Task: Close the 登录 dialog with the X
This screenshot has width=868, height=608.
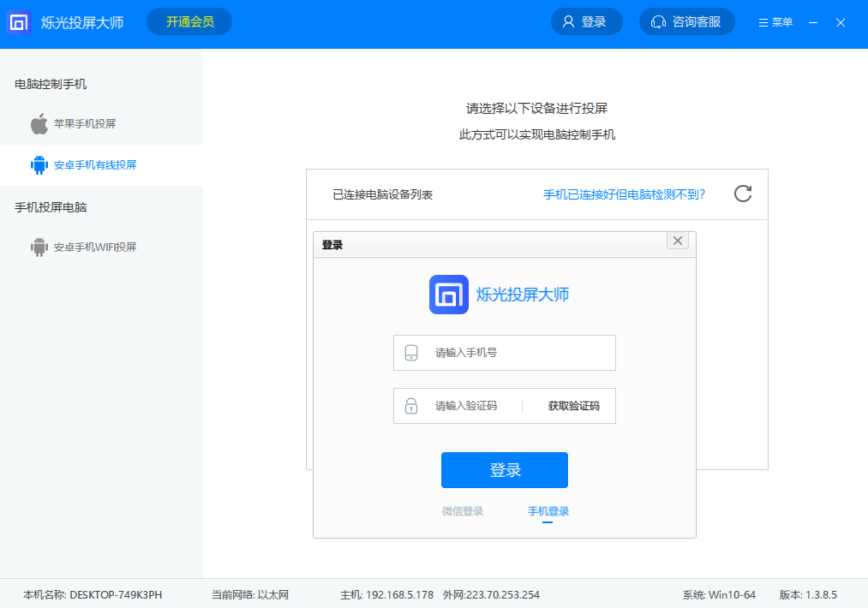Action: (x=677, y=241)
